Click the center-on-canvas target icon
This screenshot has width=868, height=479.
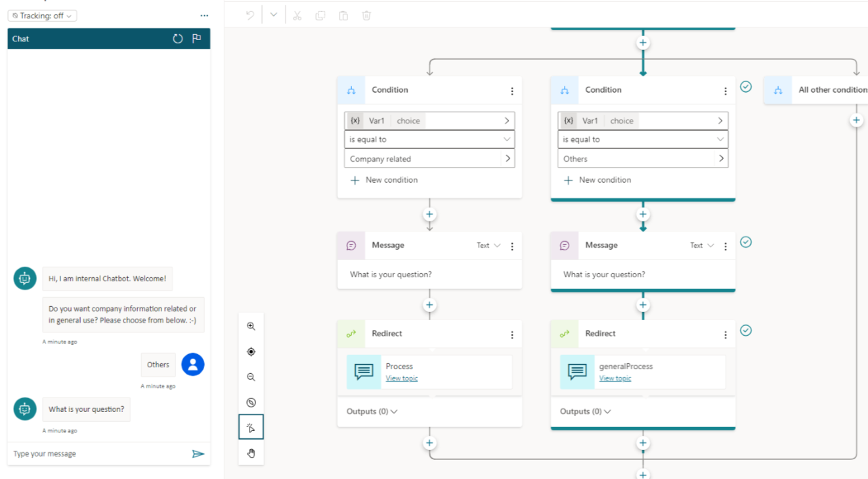(x=251, y=352)
